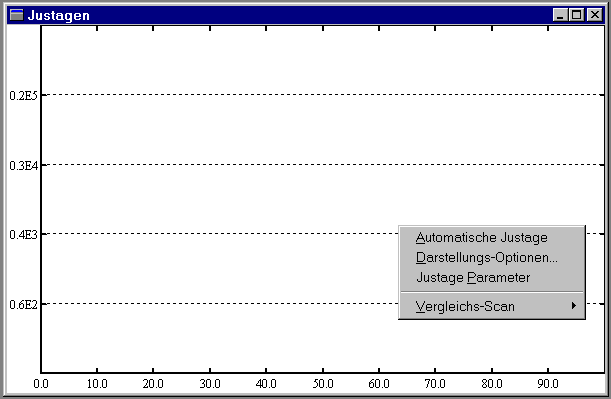Minimize the Justagen window
Viewport: 611px width, 399px height.
pyautogui.click(x=560, y=15)
